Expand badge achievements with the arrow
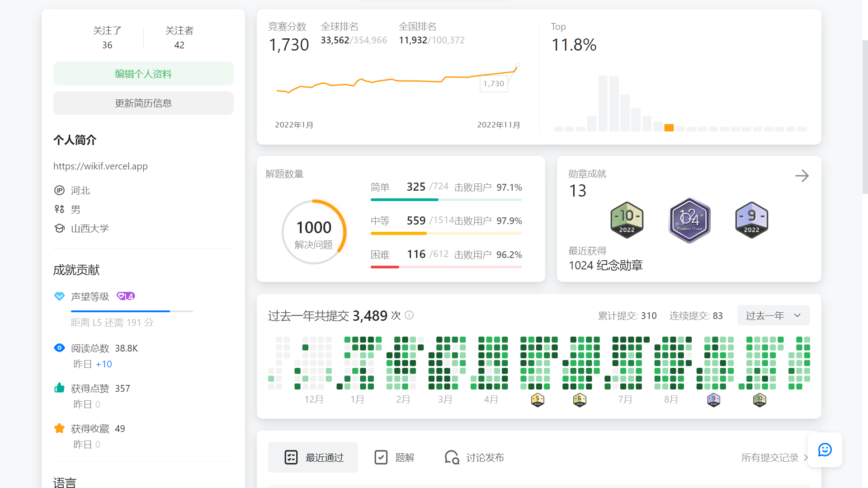 click(802, 176)
